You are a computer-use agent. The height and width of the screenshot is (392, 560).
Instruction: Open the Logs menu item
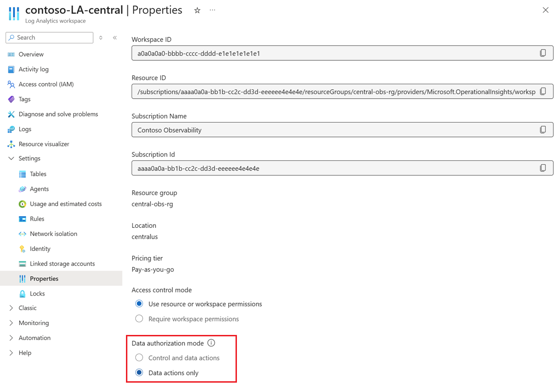coord(25,129)
